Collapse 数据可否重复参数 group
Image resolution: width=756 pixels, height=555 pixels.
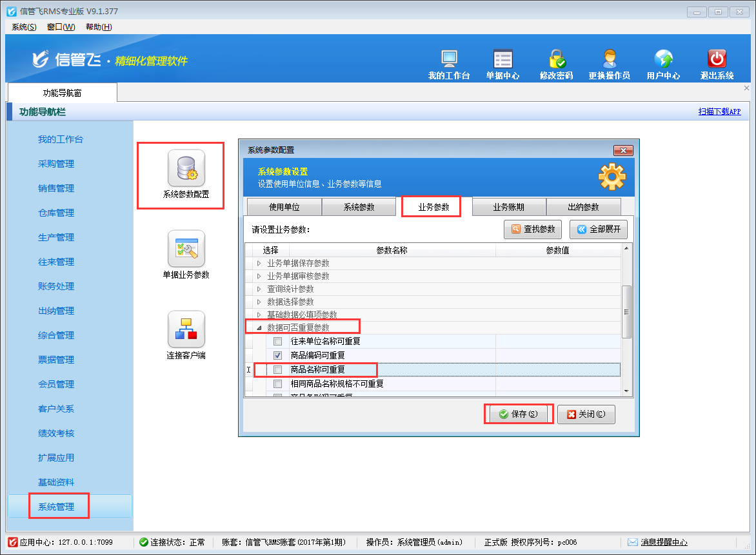pyautogui.click(x=259, y=328)
